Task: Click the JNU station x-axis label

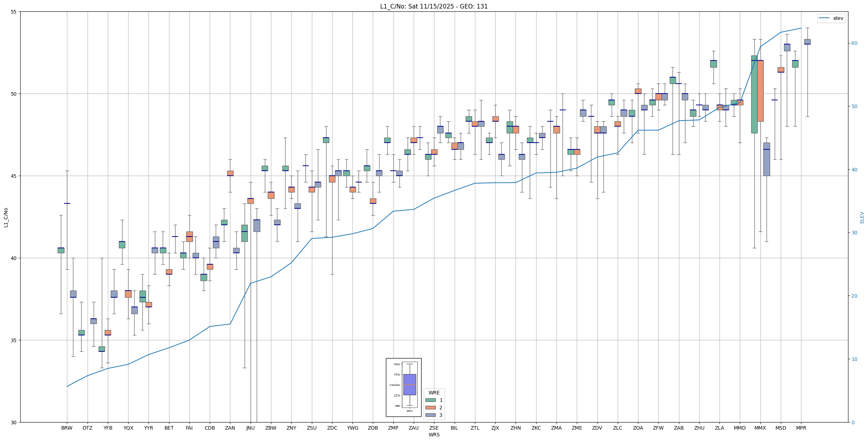Action: click(x=250, y=428)
